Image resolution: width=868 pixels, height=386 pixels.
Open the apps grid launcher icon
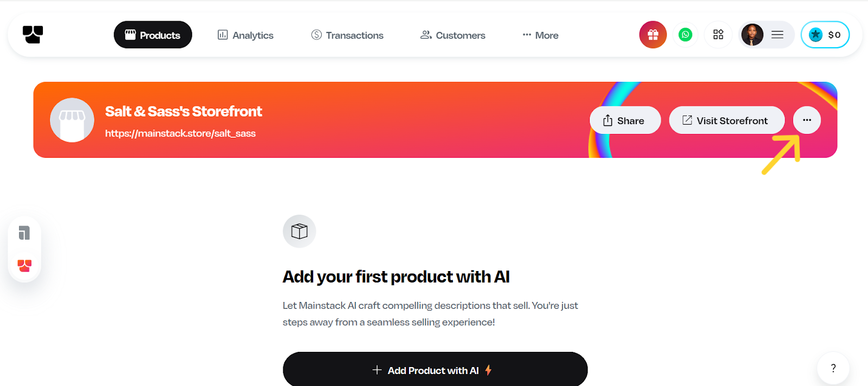coord(718,34)
